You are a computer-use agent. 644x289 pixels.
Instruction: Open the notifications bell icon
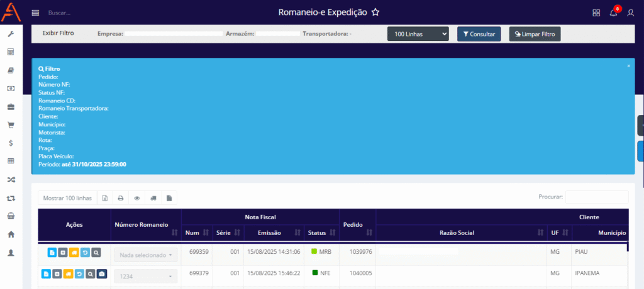(x=613, y=13)
